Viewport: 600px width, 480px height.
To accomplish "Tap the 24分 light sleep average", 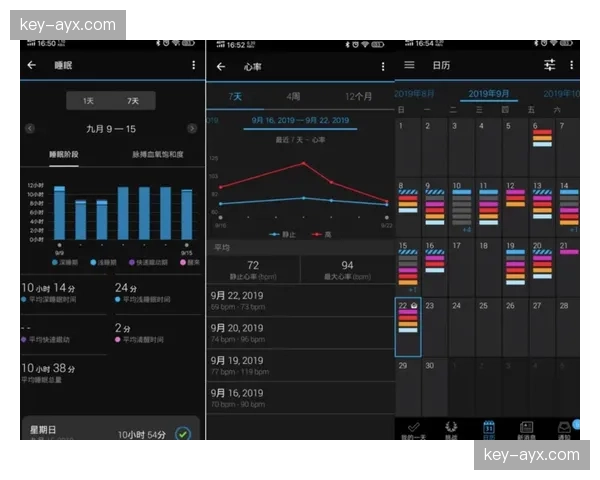I will pos(126,288).
